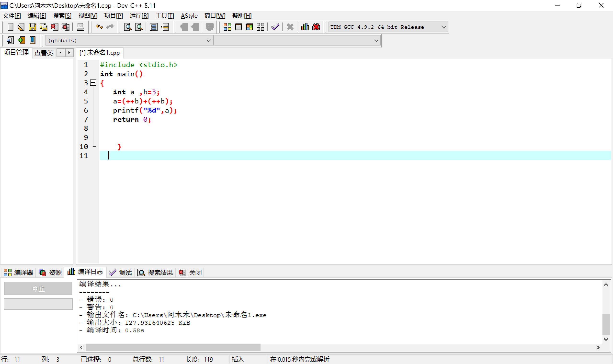Open Find magnifier icon

[x=128, y=27]
